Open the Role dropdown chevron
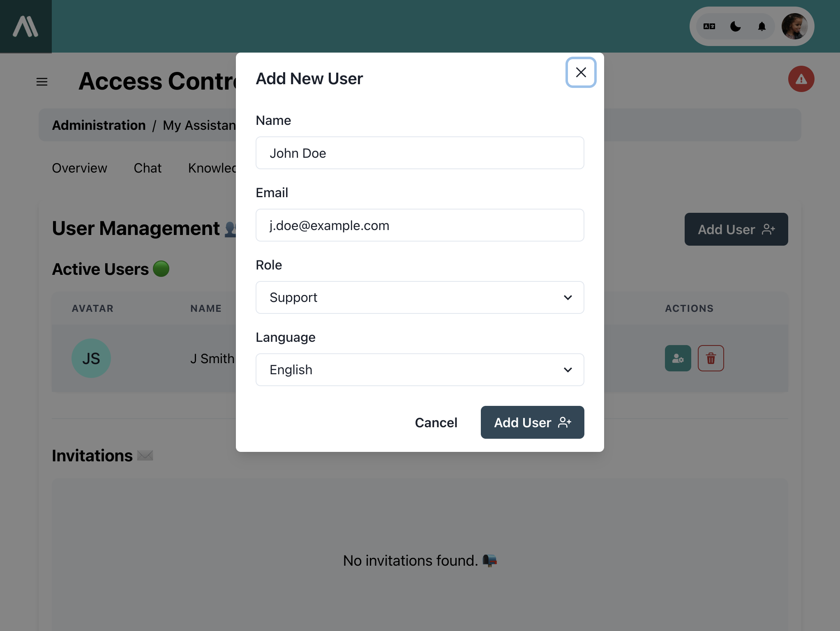 tap(568, 297)
